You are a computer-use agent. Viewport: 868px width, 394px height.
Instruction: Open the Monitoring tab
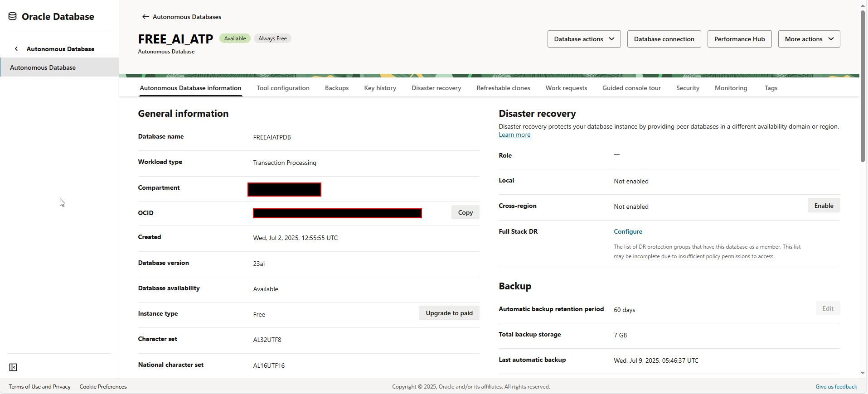click(x=731, y=88)
